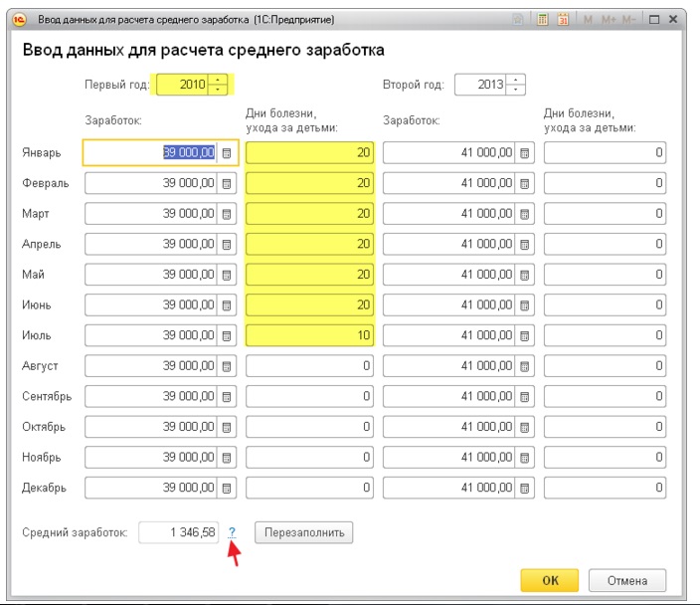Image resolution: width=700 pixels, height=605 pixels.
Task: Click the Средний заработок label
Action: coord(75,532)
